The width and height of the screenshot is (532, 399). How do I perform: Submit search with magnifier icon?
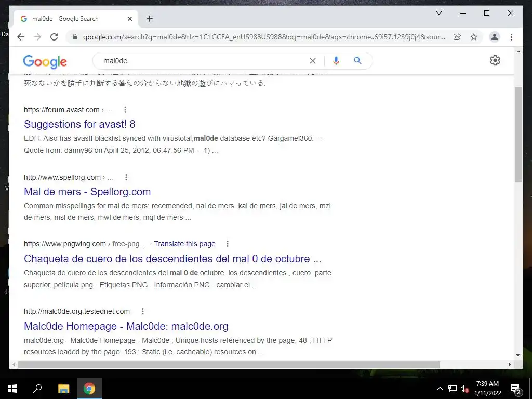(x=357, y=61)
